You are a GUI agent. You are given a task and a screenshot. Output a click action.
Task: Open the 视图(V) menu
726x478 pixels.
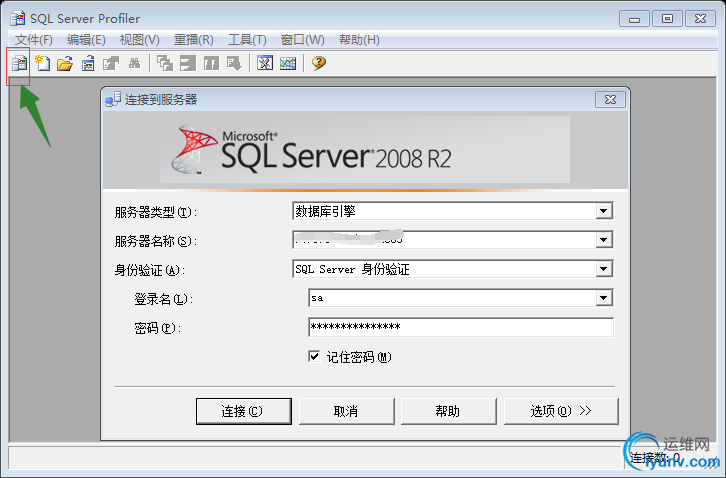[x=139, y=40]
